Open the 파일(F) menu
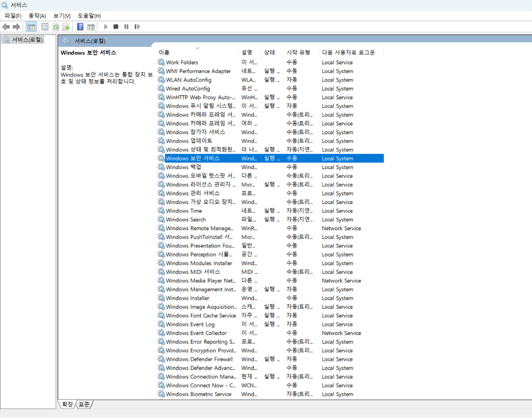Viewport: 532px width, 418px height. pos(13,16)
